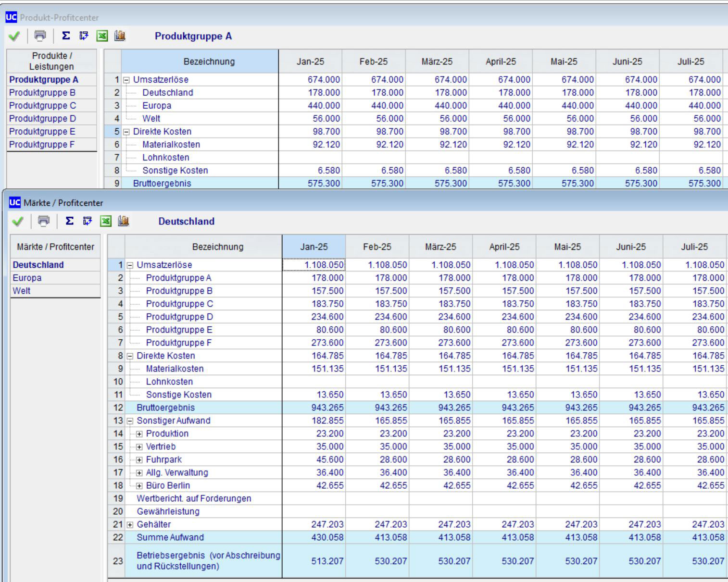The width and height of the screenshot is (728, 582).
Task: Click the Excel icon in Märkte / Profitcenter toolbar
Action: coord(105,221)
